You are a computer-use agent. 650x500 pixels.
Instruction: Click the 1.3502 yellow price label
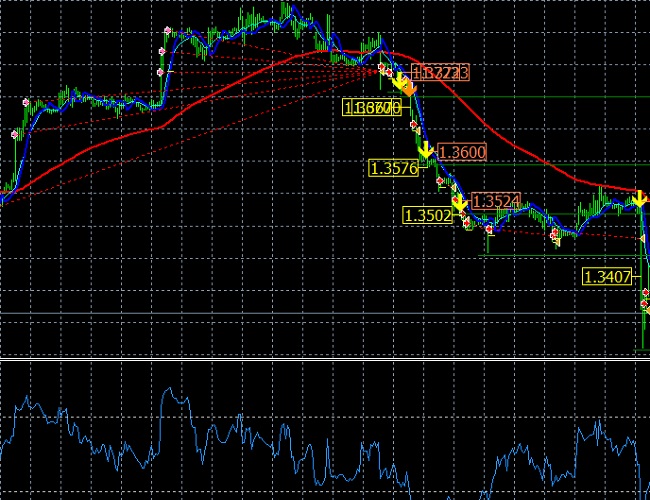[x=427, y=214]
